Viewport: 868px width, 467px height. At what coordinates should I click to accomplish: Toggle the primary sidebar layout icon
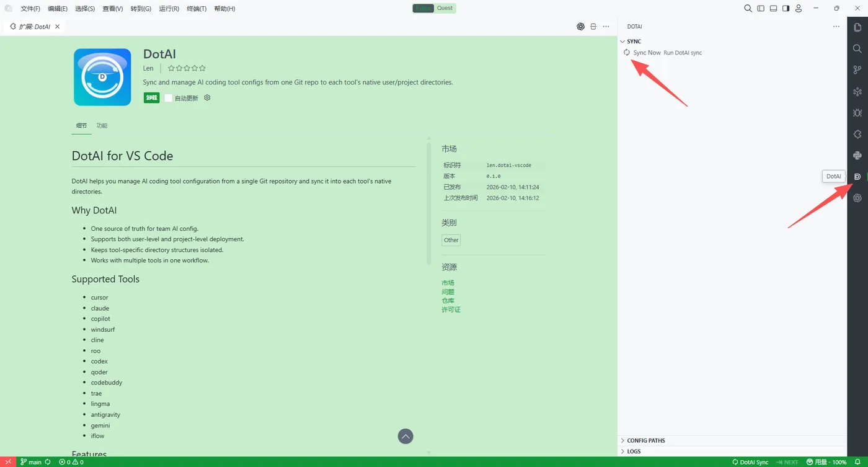[761, 9]
